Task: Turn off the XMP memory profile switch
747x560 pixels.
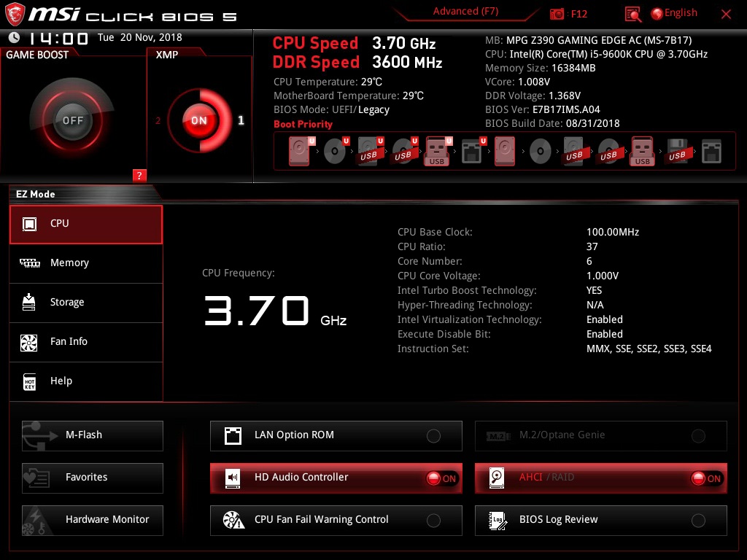Action: [198, 120]
